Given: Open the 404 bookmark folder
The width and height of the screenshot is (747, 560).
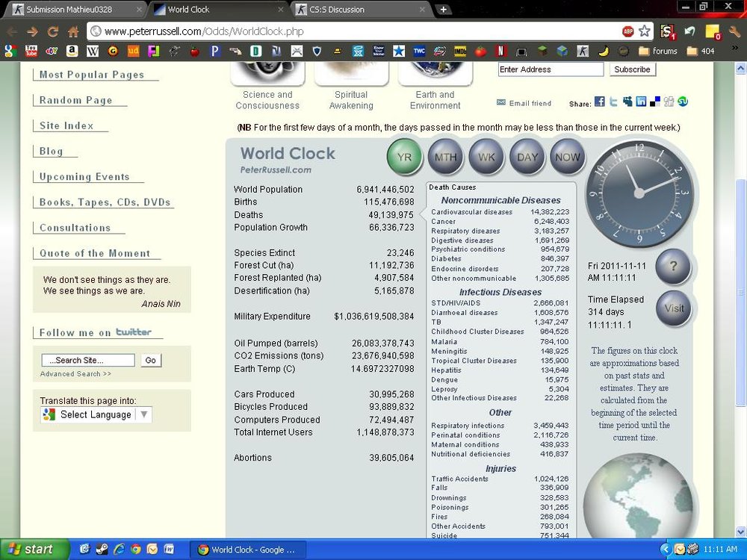Looking at the screenshot, I should point(701,51).
